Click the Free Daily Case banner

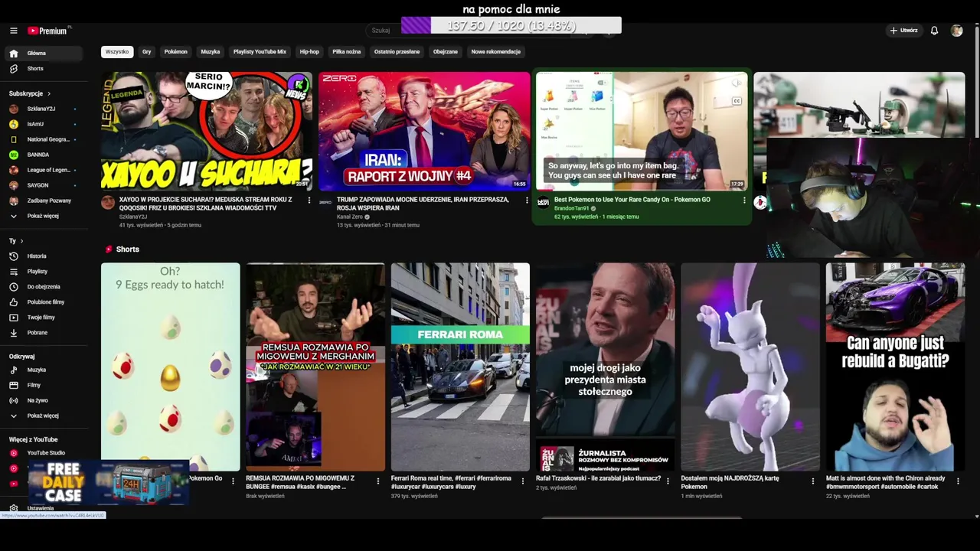(x=109, y=482)
